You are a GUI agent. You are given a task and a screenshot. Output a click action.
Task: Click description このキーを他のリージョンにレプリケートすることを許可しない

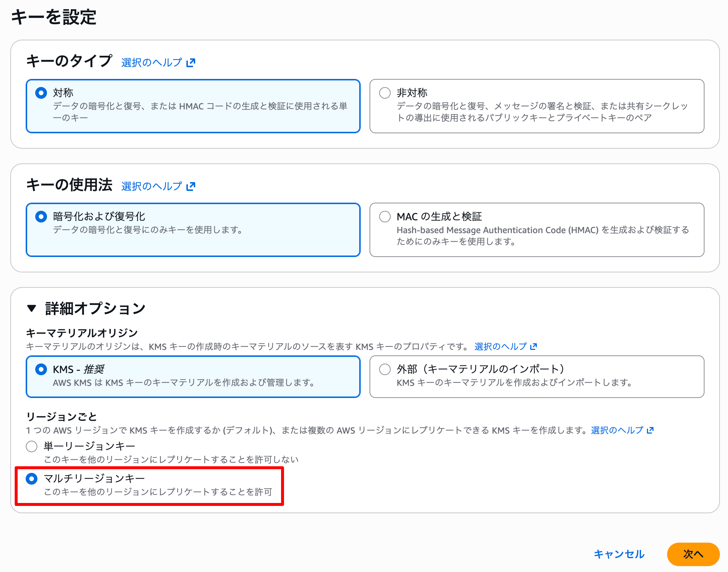[171, 460]
